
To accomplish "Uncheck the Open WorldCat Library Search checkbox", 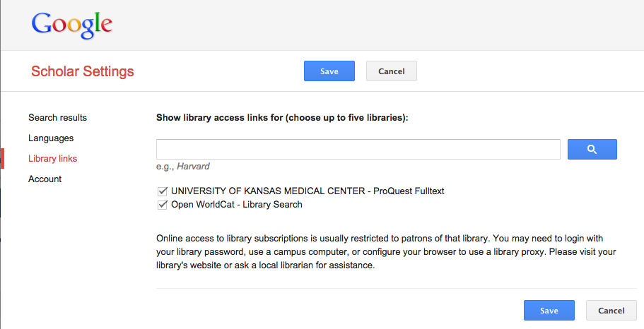I will click(163, 205).
